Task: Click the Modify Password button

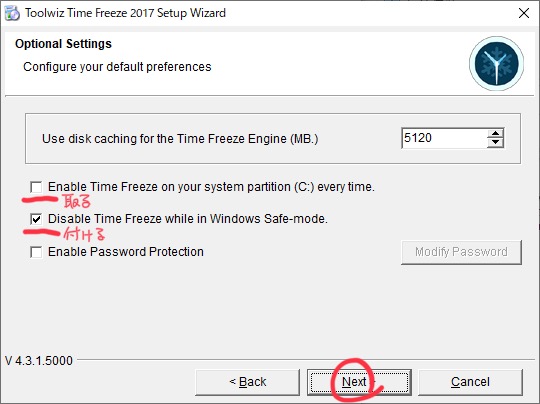Action: pyautogui.click(x=461, y=252)
